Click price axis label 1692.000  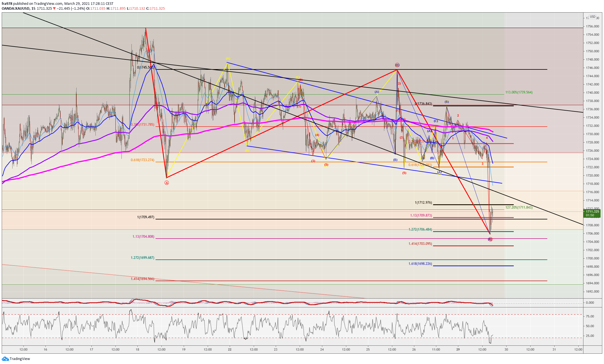click(592, 291)
